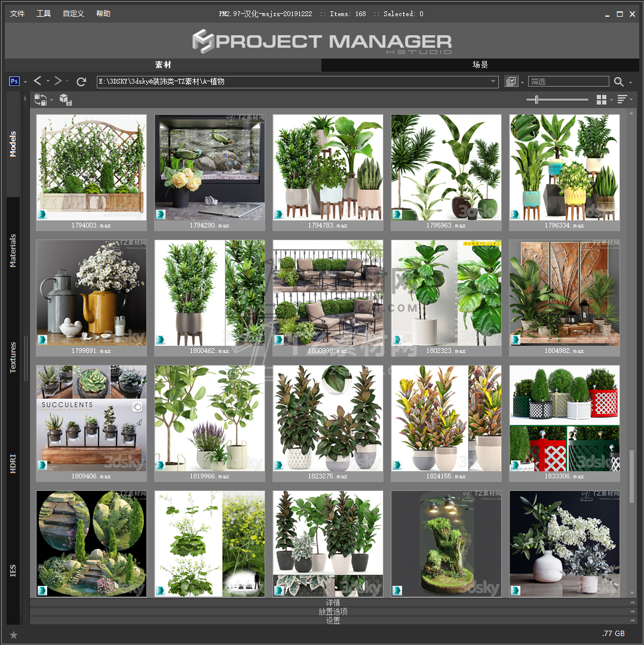Click 3ds Max icon on 1799891.max thumbnail
644x645 pixels.
tap(42, 340)
